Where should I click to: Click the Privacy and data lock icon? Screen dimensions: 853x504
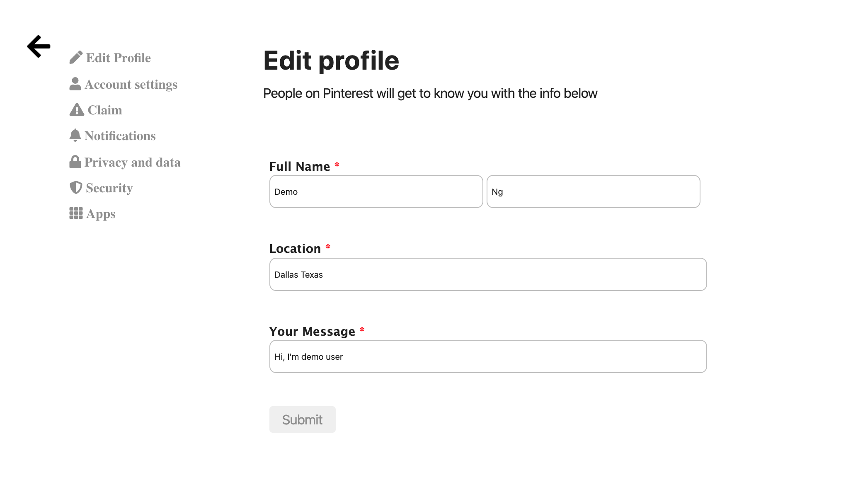75,161
